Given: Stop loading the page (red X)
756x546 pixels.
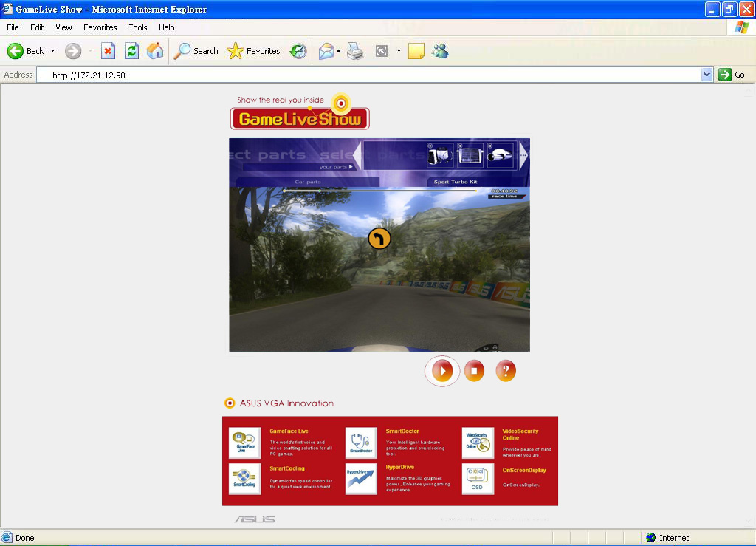Looking at the screenshot, I should click(108, 51).
